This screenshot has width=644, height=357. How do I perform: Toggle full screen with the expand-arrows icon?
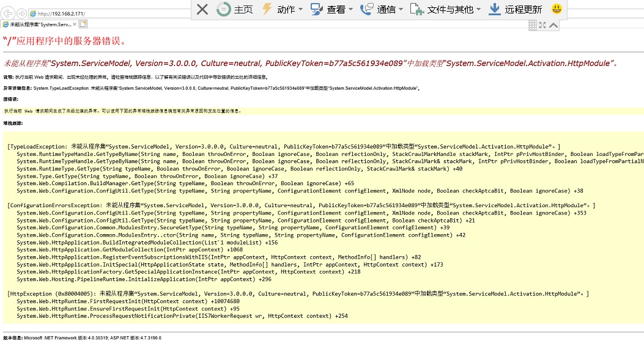(x=542, y=25)
